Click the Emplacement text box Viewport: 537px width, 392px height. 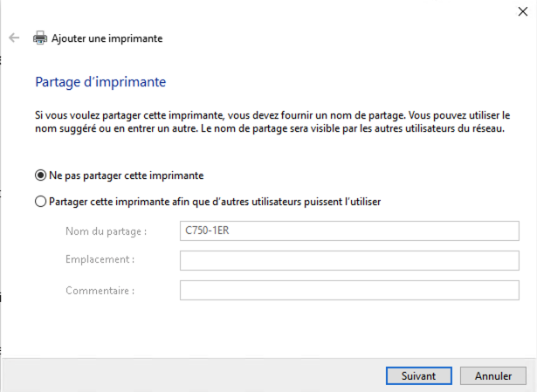click(349, 260)
